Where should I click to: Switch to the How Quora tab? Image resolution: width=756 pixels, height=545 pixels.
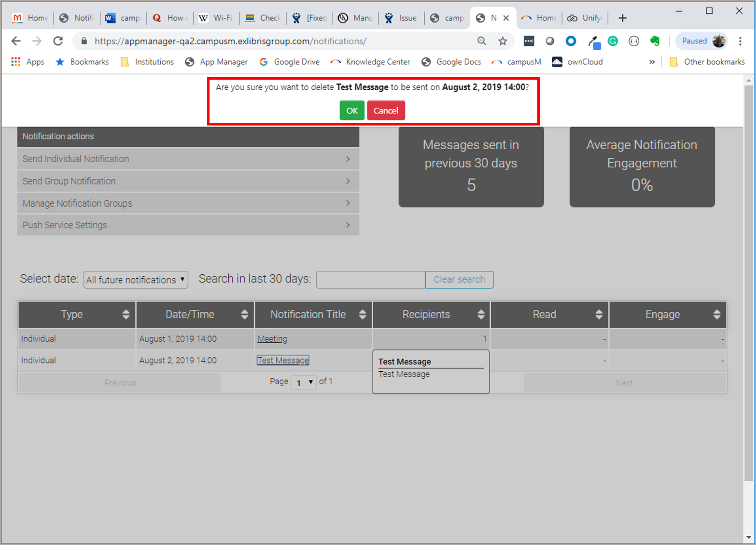[169, 18]
